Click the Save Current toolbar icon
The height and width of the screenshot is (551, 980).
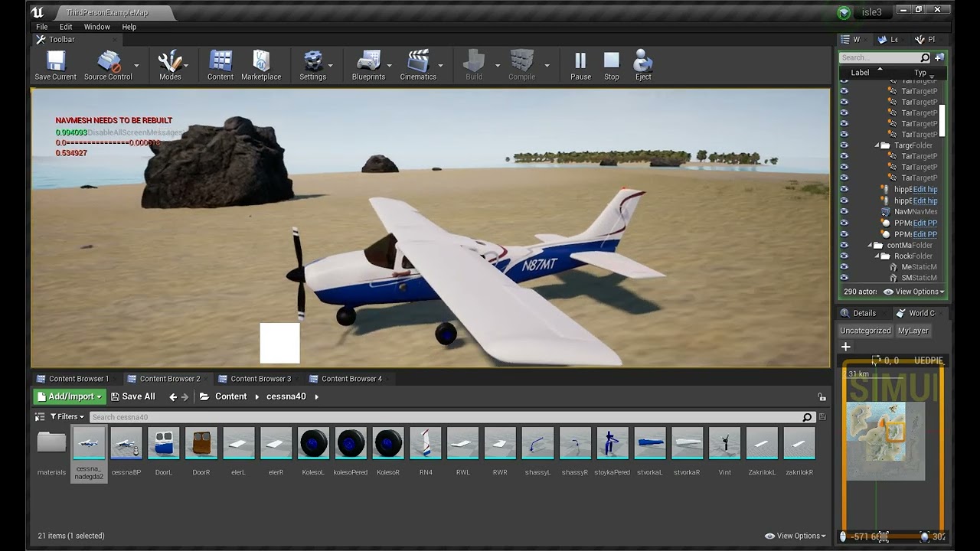pyautogui.click(x=55, y=63)
